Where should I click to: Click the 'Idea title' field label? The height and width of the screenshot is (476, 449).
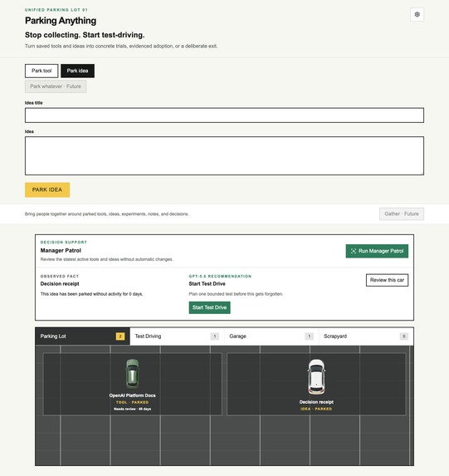tap(34, 103)
